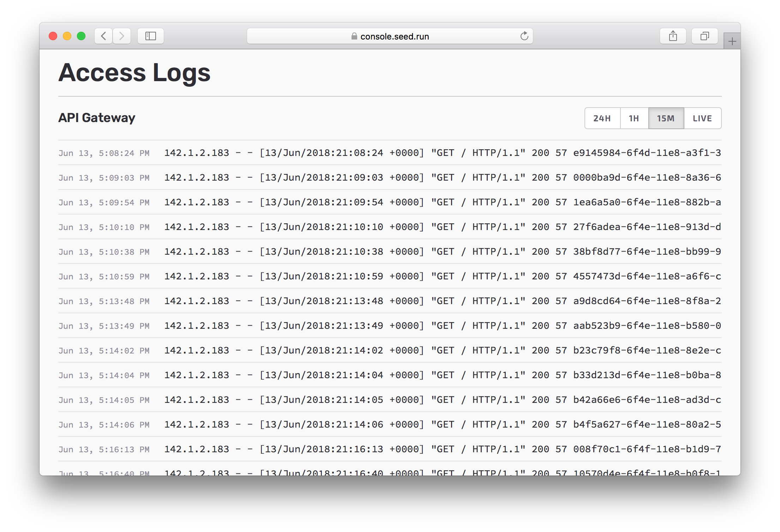The height and width of the screenshot is (532, 780).
Task: Show all tabs overview icon
Action: pos(704,36)
